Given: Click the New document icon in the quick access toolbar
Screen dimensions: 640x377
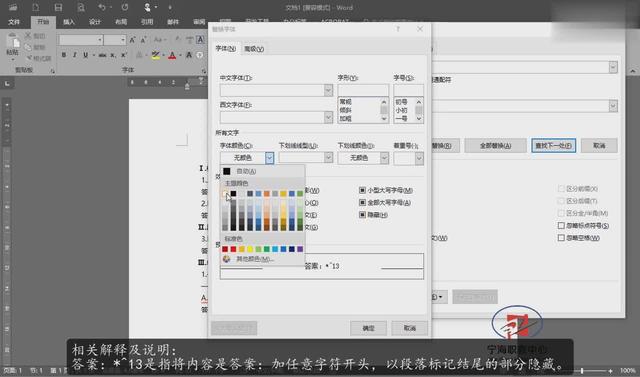Looking at the screenshot, I should pos(36,7).
